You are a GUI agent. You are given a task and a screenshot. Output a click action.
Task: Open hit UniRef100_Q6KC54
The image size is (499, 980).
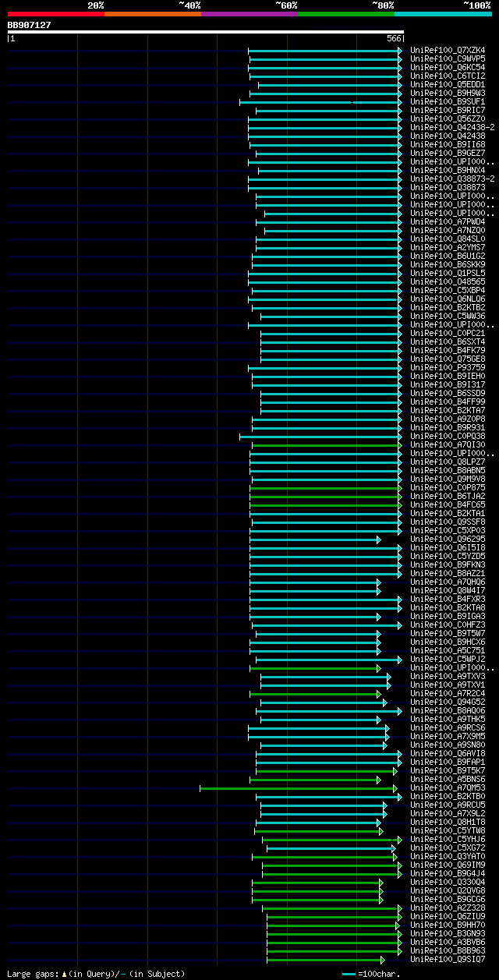click(448, 68)
